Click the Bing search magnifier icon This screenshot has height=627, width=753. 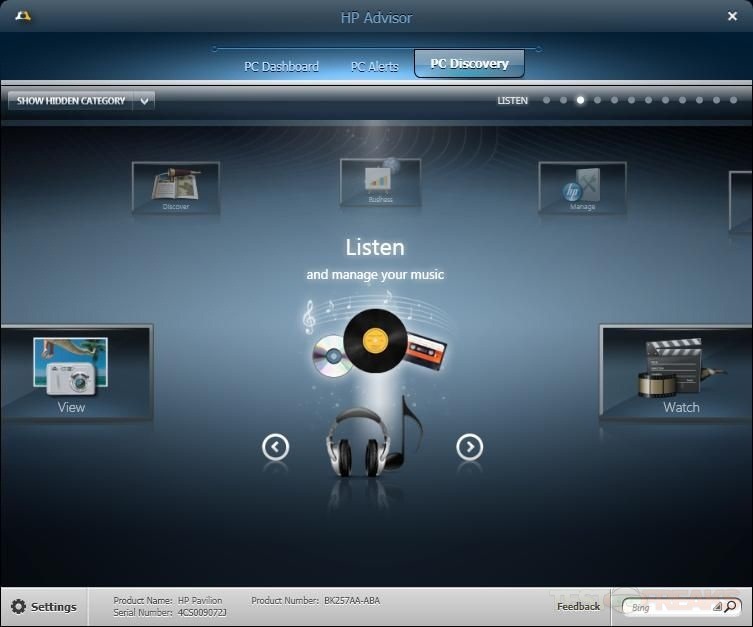coord(731,607)
